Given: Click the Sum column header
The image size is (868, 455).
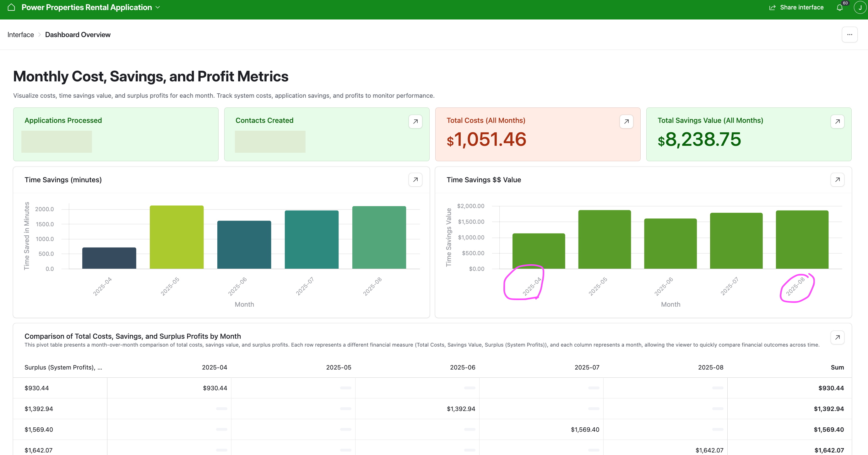Looking at the screenshot, I should pyautogui.click(x=837, y=367).
